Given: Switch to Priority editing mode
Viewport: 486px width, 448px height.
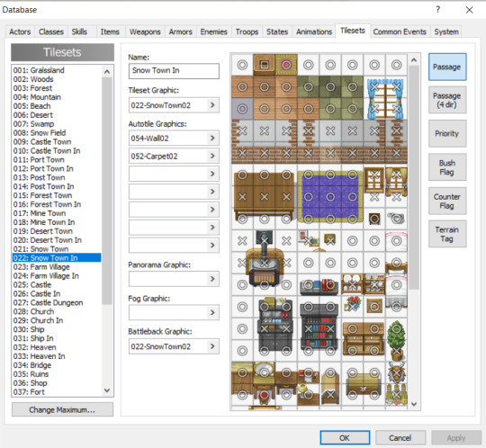Looking at the screenshot, I should pos(447,133).
